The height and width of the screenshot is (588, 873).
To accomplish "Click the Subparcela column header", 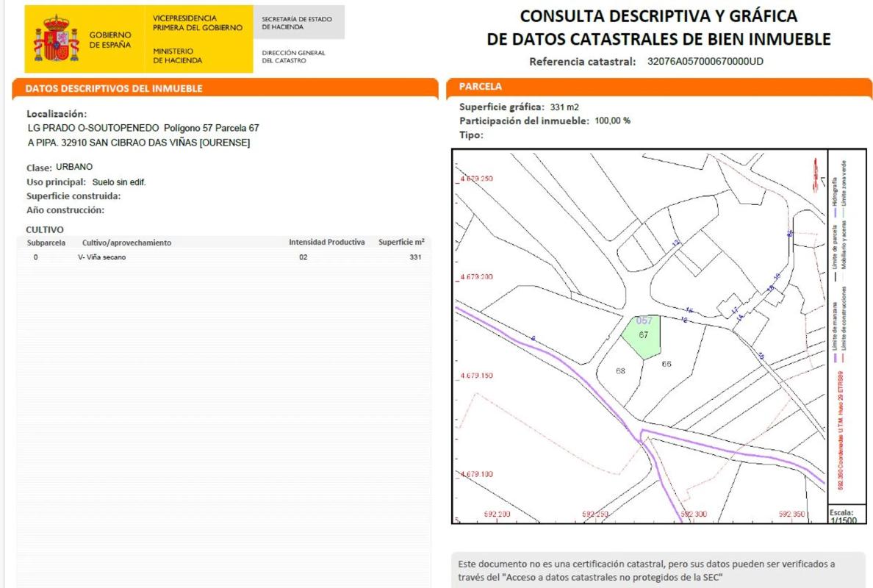I will click(46, 243).
